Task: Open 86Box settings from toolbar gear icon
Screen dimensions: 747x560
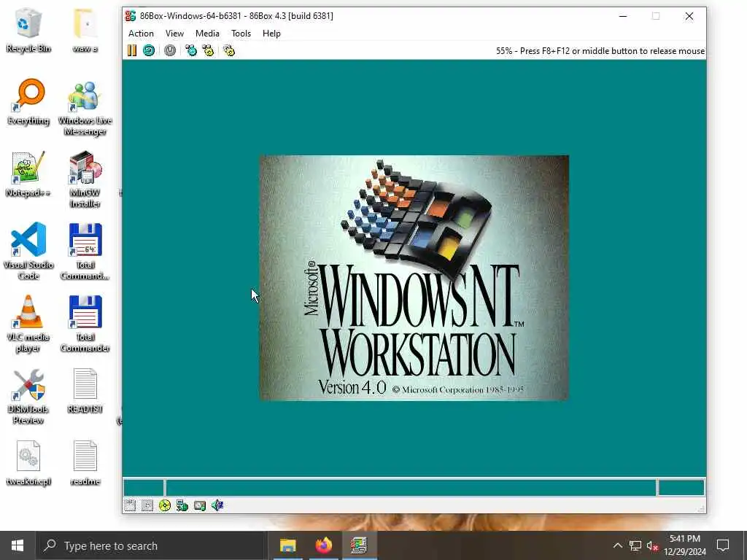Action: point(229,50)
